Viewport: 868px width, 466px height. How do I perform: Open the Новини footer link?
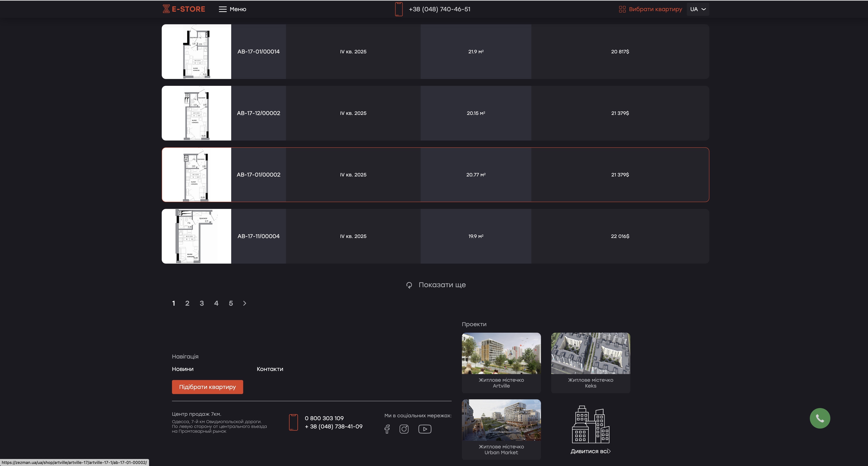coord(183,369)
